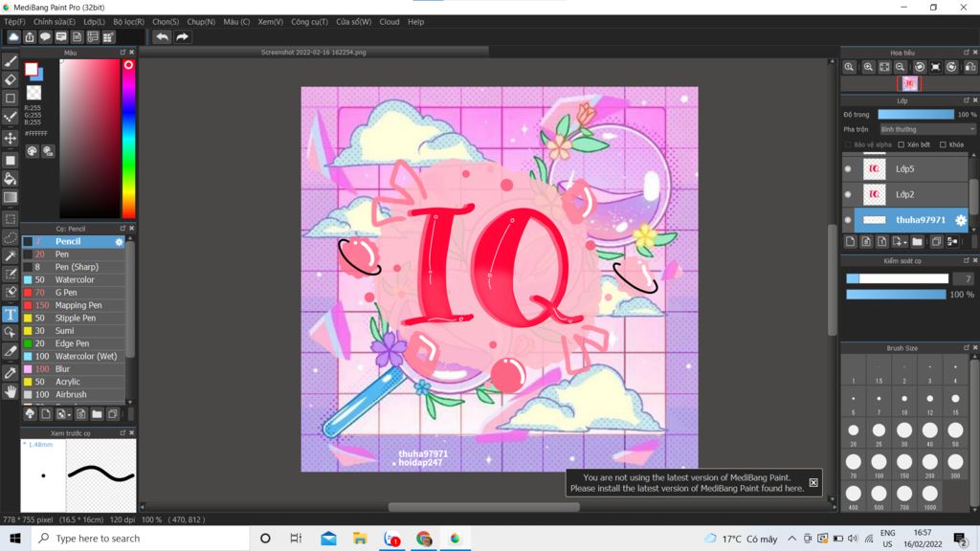Open File Explorer from the taskbar
The image size is (980, 551).
coord(360,539)
